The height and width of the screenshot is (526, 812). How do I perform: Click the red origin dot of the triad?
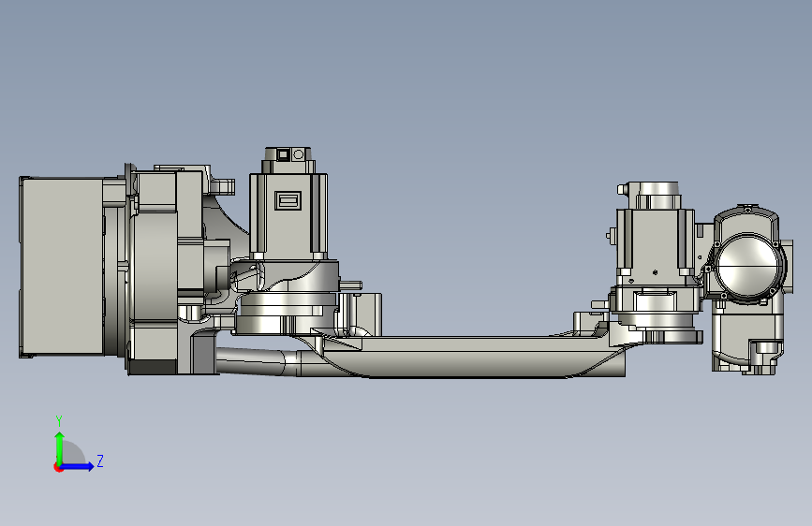click(x=58, y=467)
